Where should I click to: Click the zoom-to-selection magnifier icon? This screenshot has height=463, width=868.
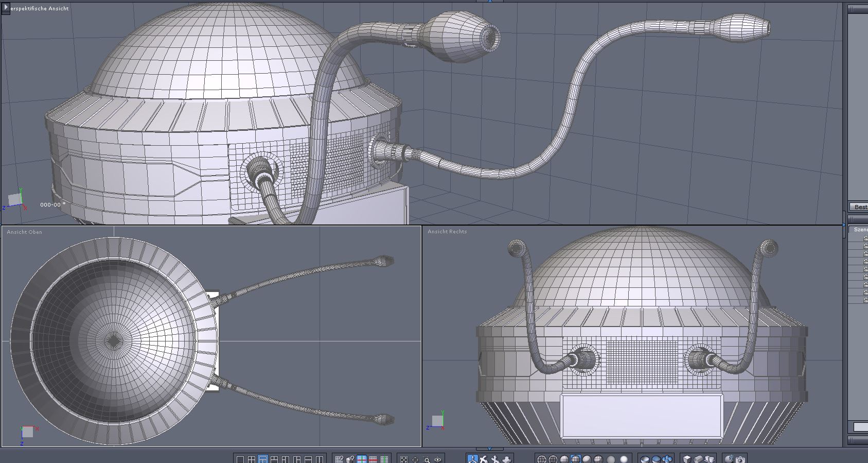427,459
